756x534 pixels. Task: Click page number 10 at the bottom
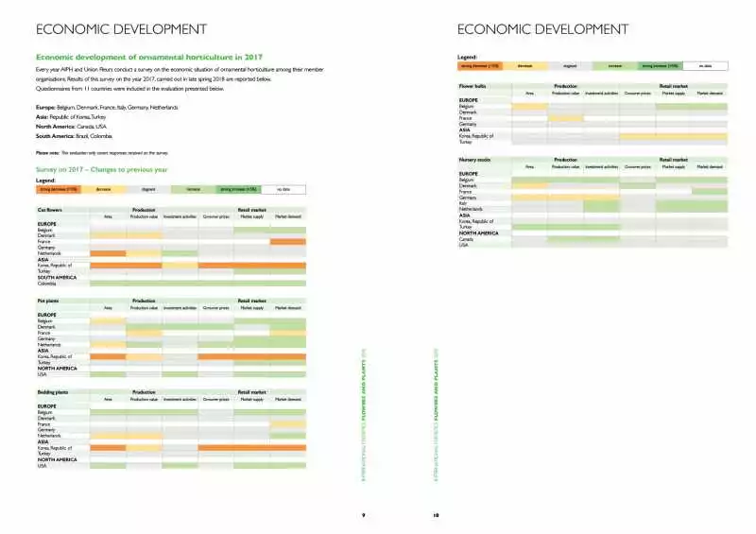(436, 516)
